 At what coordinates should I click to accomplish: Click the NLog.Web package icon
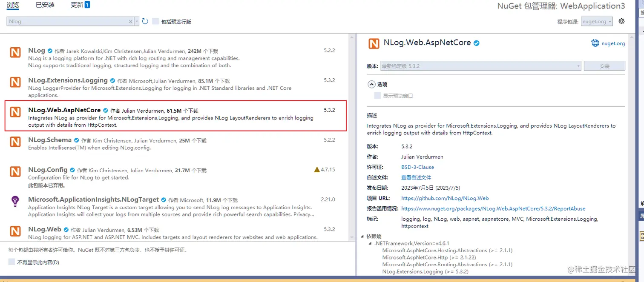[15, 231]
